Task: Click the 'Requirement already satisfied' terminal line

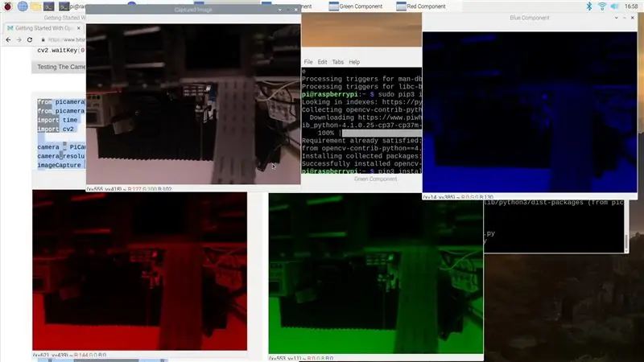Action: [x=361, y=141]
